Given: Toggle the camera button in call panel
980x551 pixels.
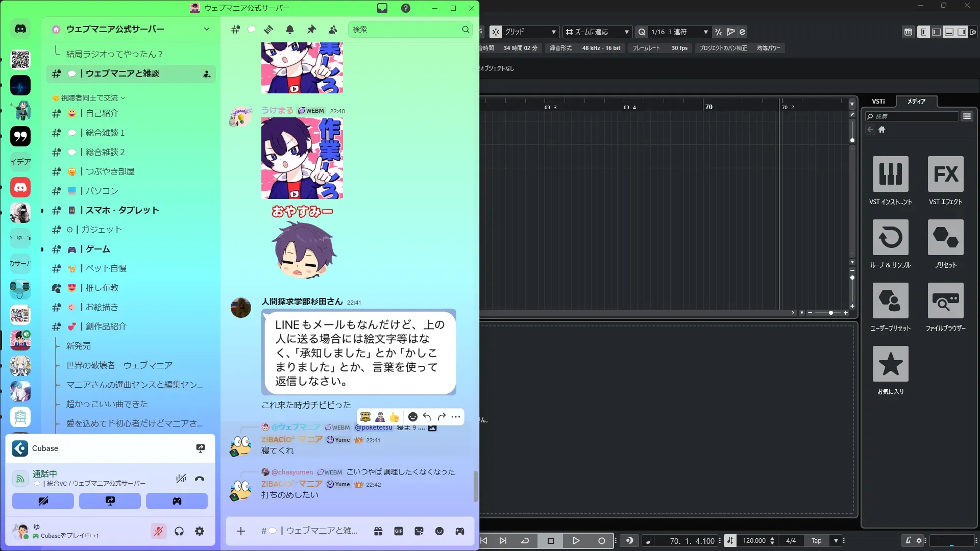Looking at the screenshot, I should pyautogui.click(x=43, y=501).
